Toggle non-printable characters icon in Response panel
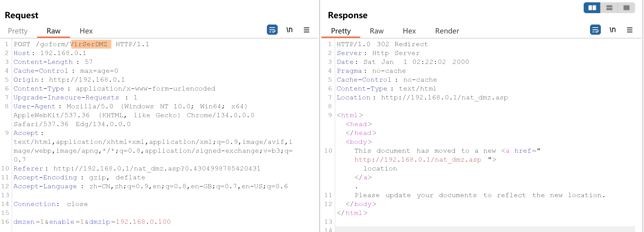The width and height of the screenshot is (644, 232). click(x=612, y=30)
